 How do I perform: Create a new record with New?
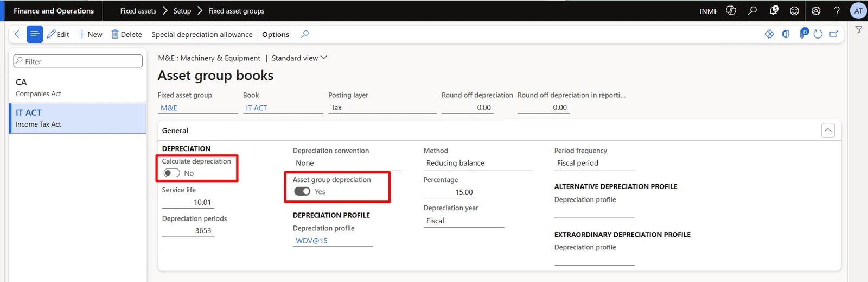[90, 34]
